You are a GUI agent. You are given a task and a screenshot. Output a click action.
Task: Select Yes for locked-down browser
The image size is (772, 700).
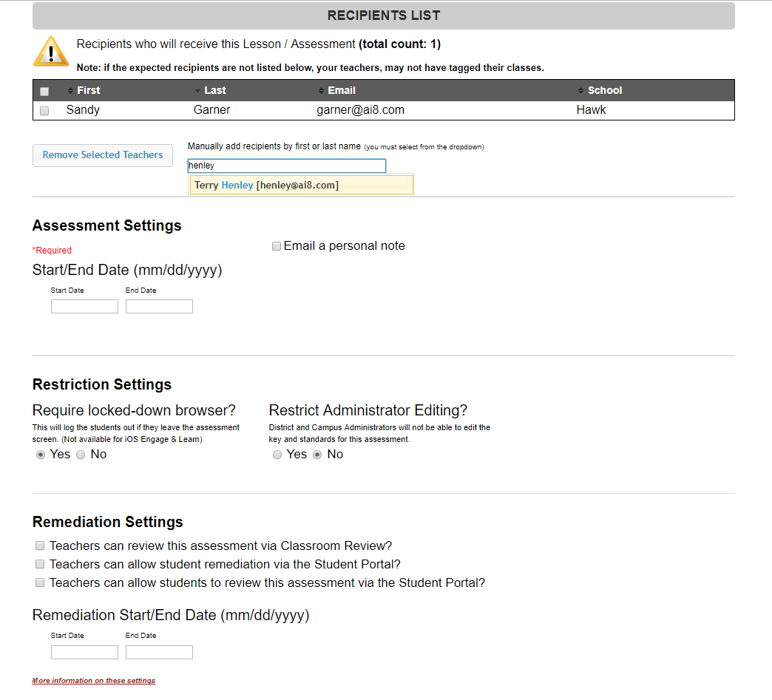(x=41, y=455)
